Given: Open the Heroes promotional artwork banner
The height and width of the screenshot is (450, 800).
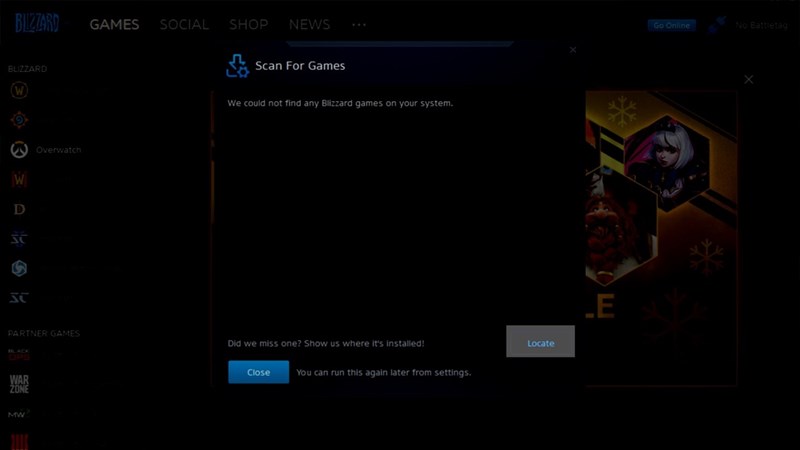Looking at the screenshot, I should click(x=661, y=238).
